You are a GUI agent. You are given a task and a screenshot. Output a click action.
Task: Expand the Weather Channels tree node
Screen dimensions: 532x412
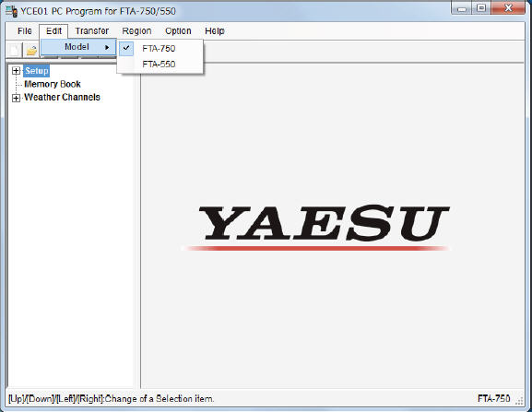(x=16, y=98)
